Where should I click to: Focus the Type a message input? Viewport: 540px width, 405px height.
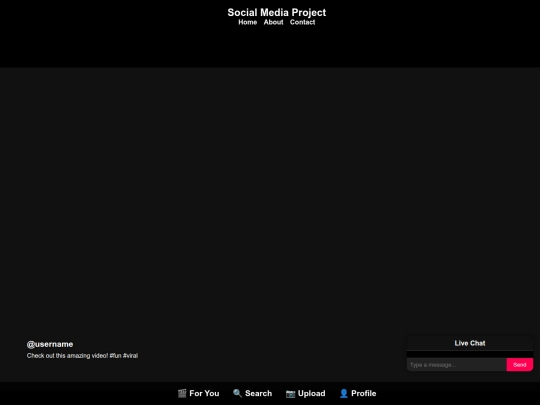pyautogui.click(x=456, y=365)
